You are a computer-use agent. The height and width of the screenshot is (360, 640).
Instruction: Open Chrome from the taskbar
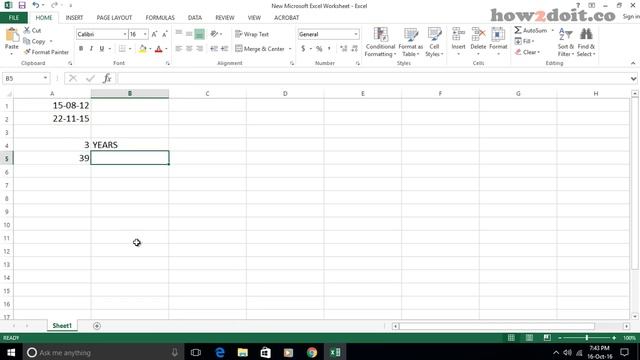pyautogui.click(x=312, y=352)
